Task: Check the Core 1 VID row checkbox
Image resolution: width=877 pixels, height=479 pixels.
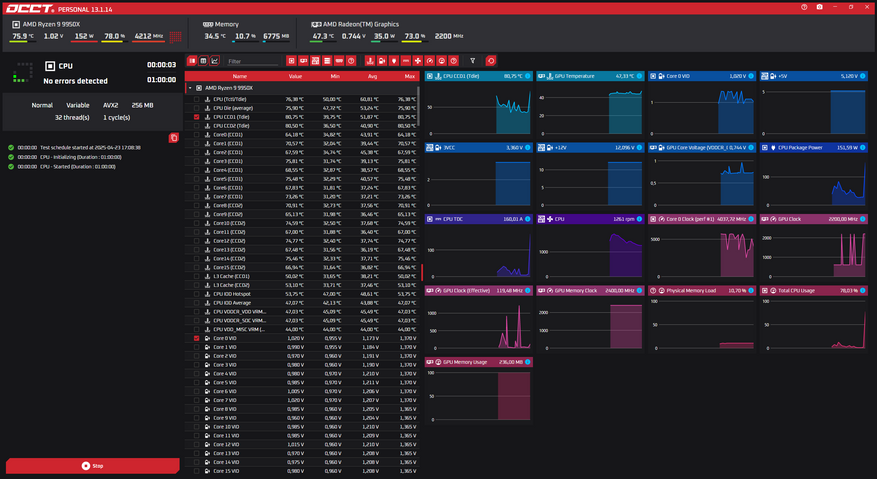Action: 196,347
